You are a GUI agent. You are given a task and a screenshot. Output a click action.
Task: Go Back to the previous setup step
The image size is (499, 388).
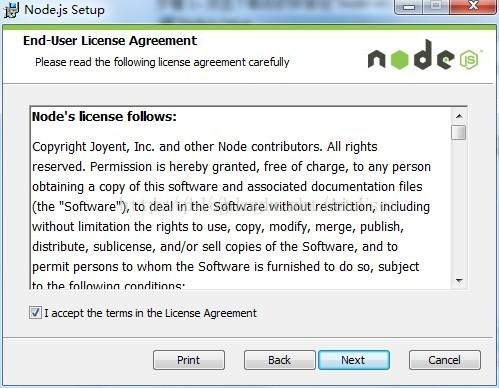[x=280, y=360]
